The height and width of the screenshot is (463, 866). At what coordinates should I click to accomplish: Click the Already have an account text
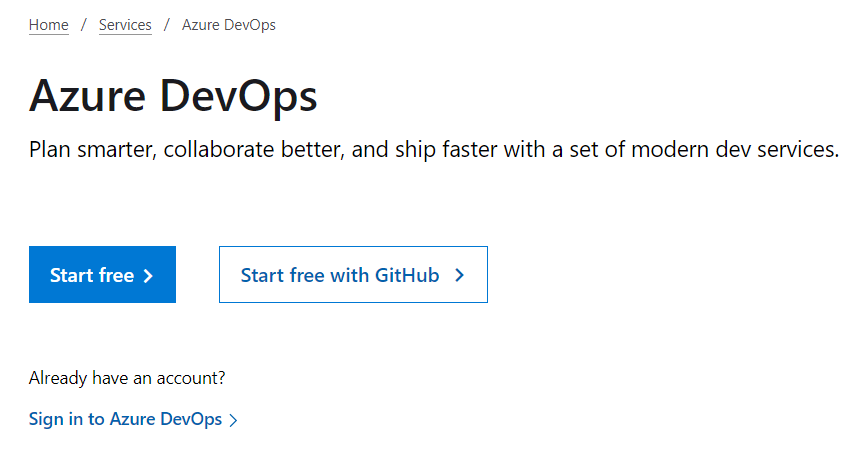pos(127,378)
